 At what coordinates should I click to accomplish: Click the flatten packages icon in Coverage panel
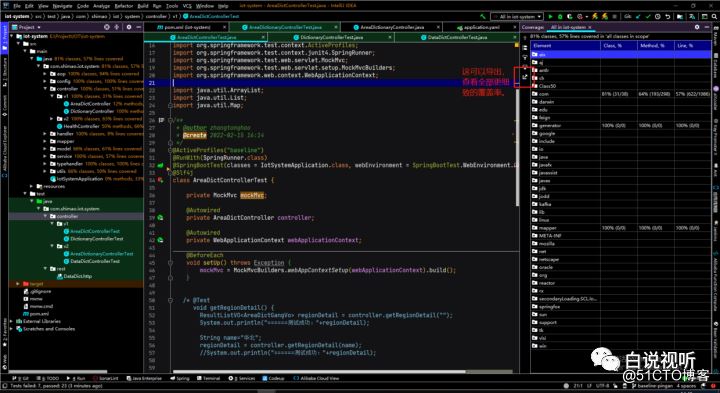click(x=525, y=48)
